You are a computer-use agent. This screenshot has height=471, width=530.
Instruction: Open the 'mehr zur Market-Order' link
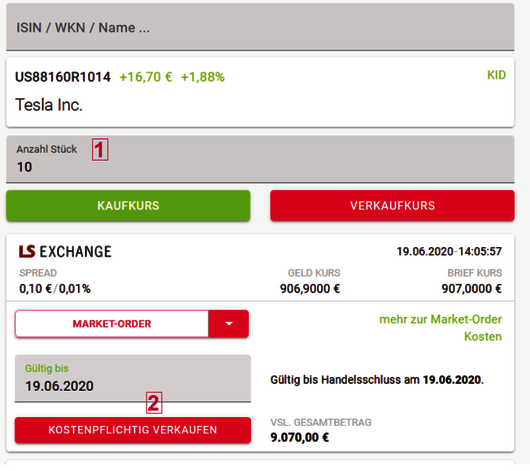coord(440,319)
